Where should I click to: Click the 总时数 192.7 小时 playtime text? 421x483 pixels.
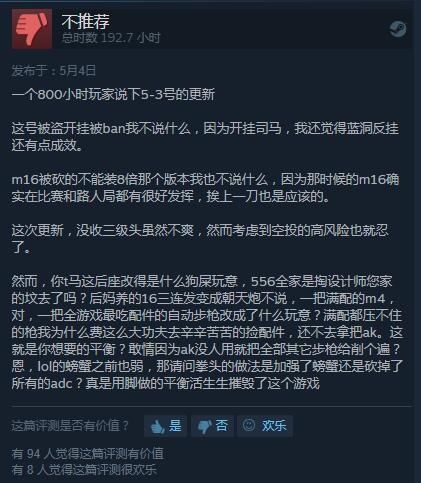(x=111, y=38)
